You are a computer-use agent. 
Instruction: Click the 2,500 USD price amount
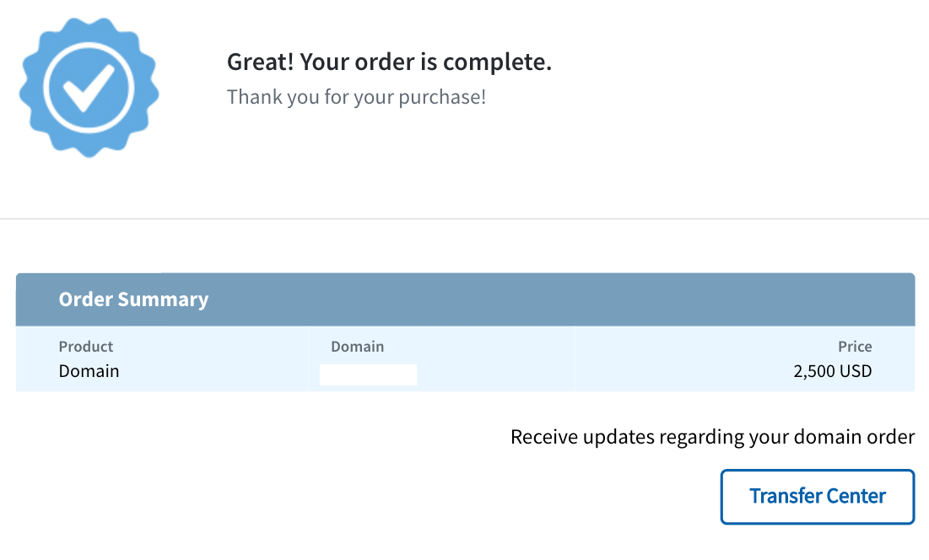[x=832, y=371]
